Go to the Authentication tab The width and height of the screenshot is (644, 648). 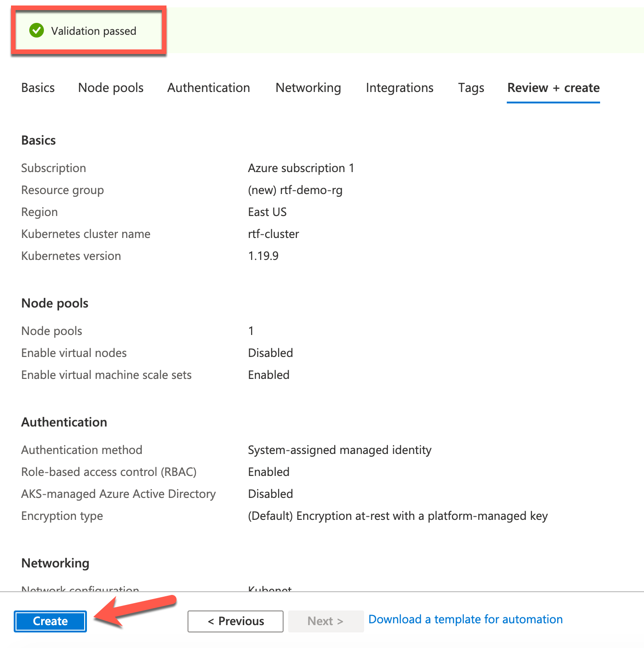(209, 88)
